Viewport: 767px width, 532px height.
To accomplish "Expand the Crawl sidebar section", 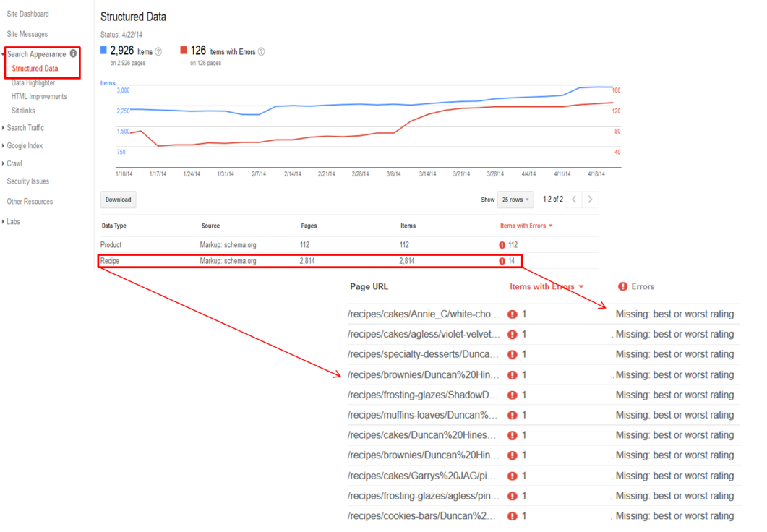I will [14, 163].
